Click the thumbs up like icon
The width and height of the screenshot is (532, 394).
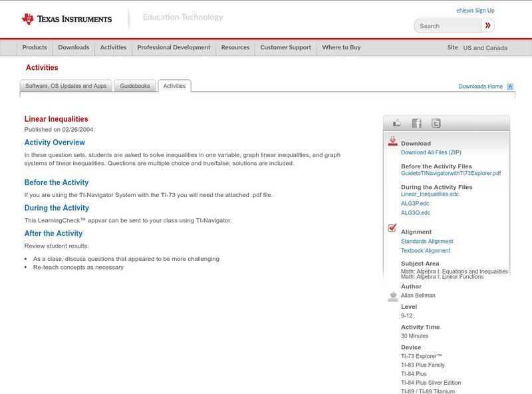397,123
